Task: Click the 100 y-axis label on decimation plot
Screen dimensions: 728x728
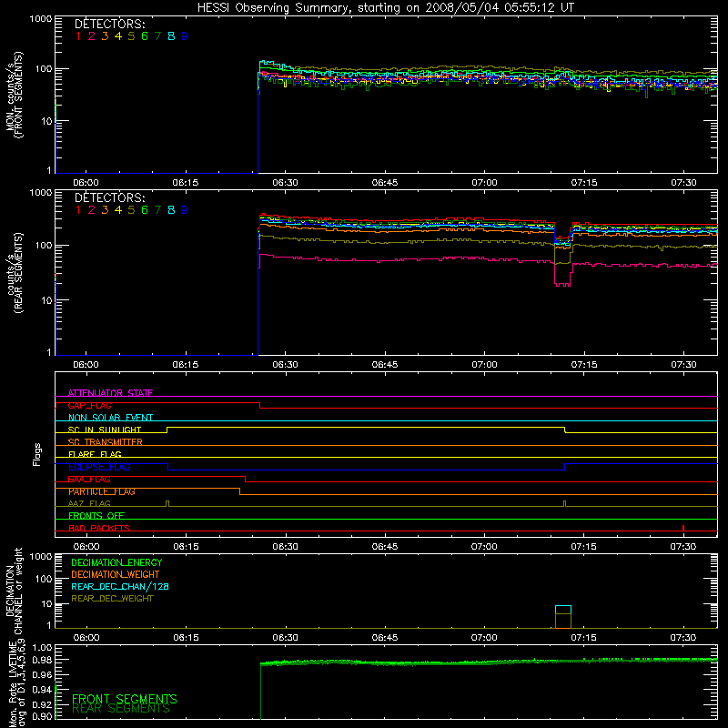Action: click(44, 579)
